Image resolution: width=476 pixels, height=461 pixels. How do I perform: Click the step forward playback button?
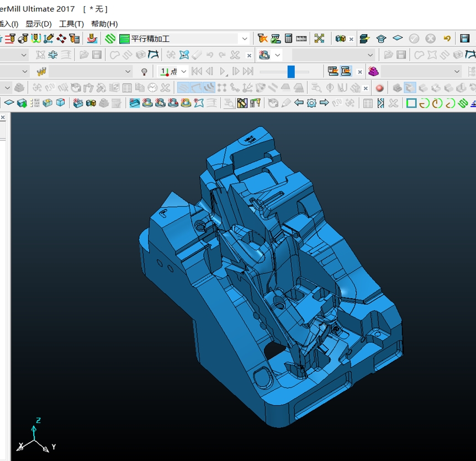point(236,71)
